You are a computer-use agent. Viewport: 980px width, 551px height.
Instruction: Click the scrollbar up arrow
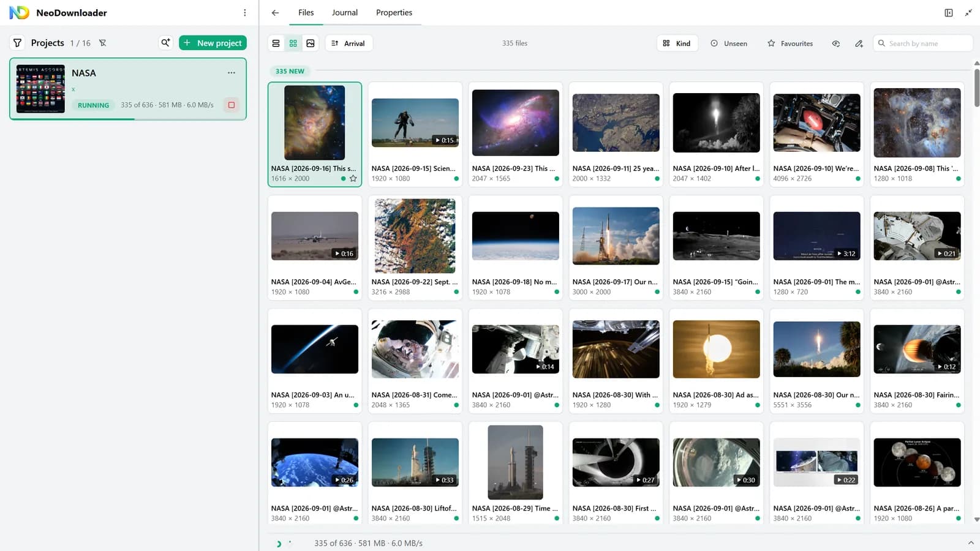(x=976, y=63)
